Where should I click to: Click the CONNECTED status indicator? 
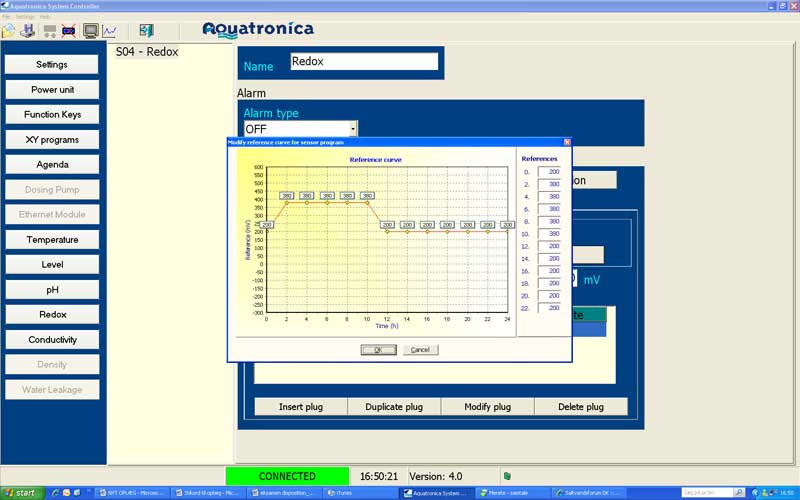click(287, 476)
